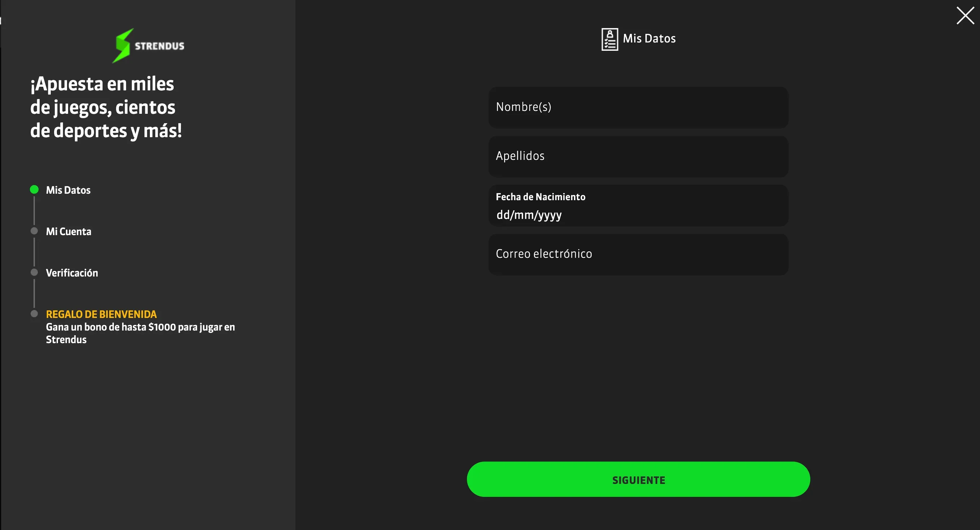Click the Regalo de Bienvenida step dot

tap(34, 313)
